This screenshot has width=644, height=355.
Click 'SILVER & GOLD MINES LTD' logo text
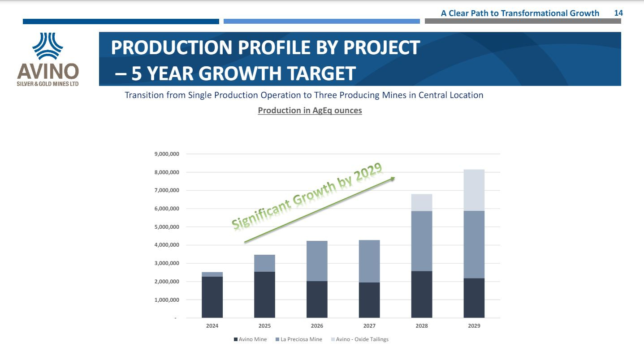[x=48, y=84]
